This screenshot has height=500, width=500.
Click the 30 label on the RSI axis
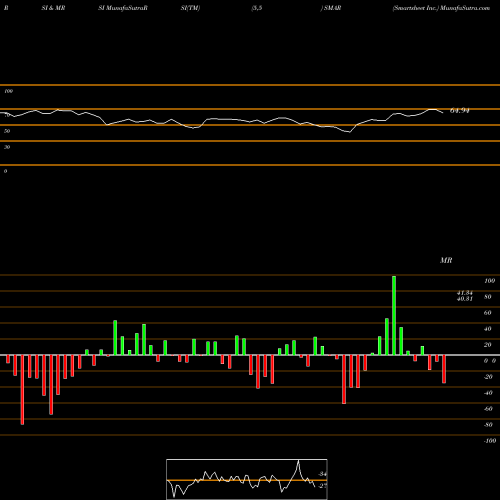pos(7,147)
